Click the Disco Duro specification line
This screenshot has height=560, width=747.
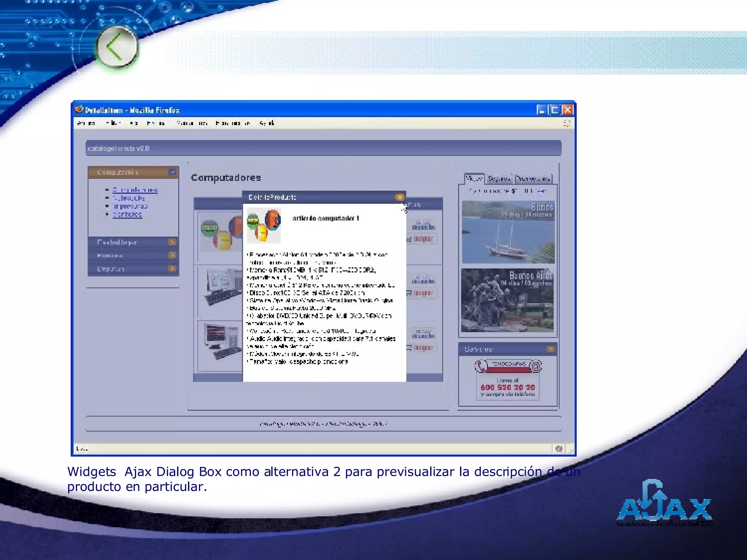(x=306, y=293)
